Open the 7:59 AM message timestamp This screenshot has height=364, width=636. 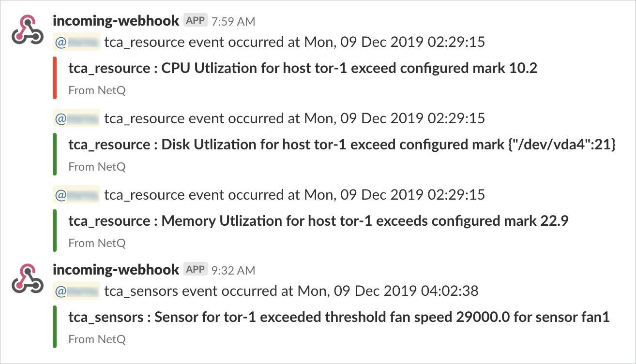[233, 22]
